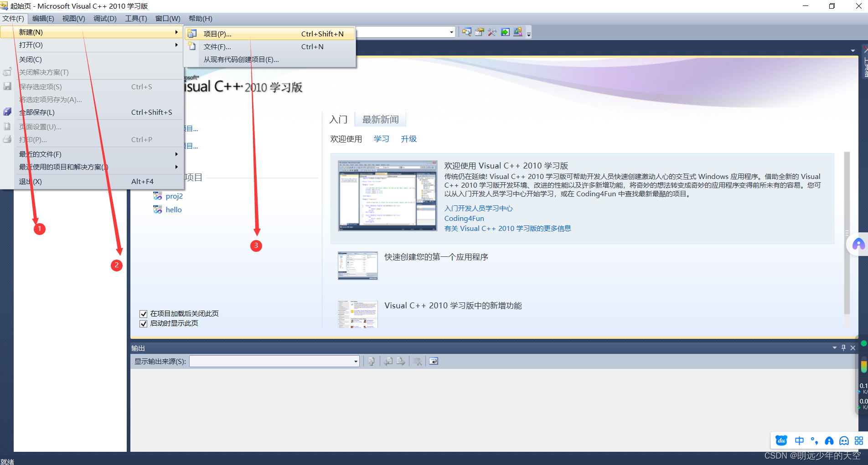This screenshot has height=465, width=868.
Task: Select the 欢迎使用 sub-tab
Action: point(346,139)
